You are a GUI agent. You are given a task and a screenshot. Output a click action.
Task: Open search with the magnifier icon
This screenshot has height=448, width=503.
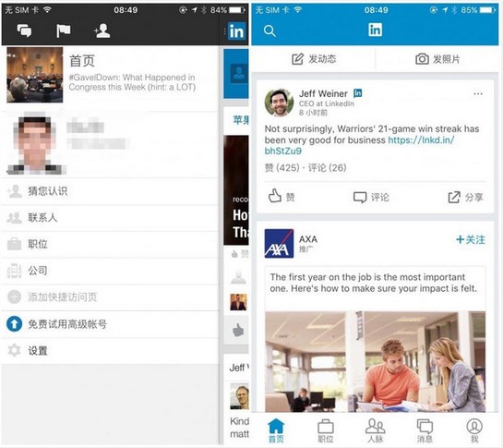click(269, 31)
